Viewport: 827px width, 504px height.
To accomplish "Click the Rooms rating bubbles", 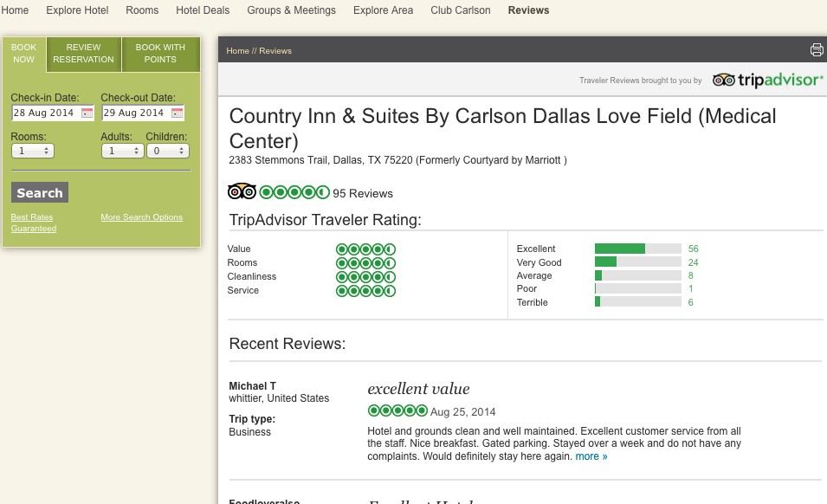I will coord(365,262).
